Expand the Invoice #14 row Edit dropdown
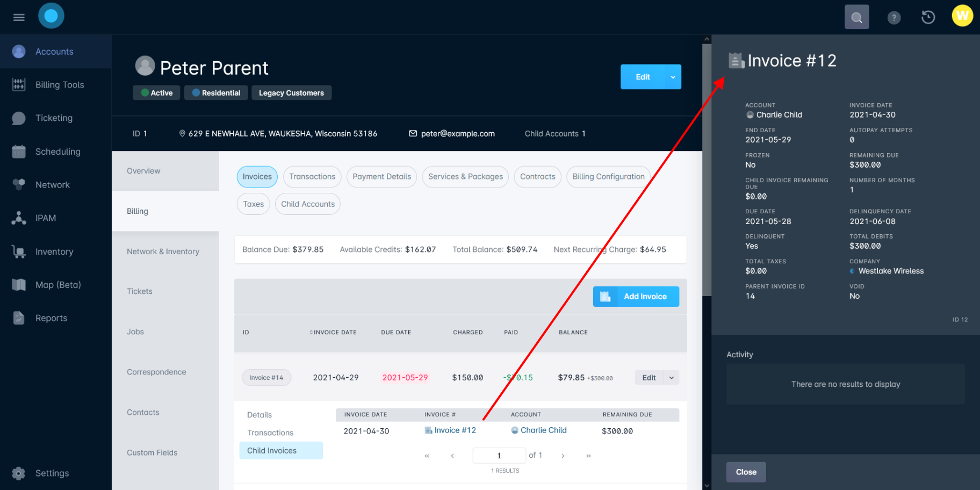The height and width of the screenshot is (490, 980). (671, 378)
